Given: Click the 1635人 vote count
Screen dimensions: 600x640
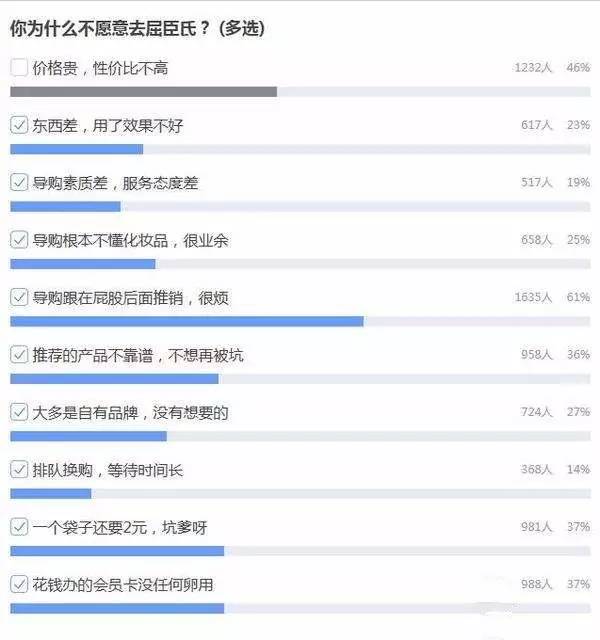Looking at the screenshot, I should 533,298.
